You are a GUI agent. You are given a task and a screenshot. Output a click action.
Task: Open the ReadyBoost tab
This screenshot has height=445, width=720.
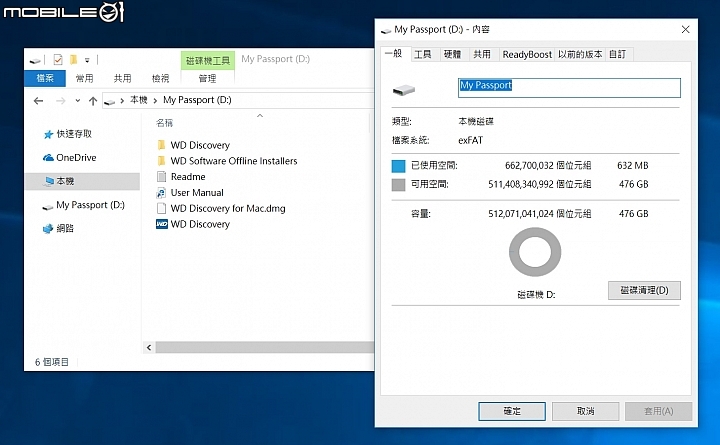tap(527, 55)
